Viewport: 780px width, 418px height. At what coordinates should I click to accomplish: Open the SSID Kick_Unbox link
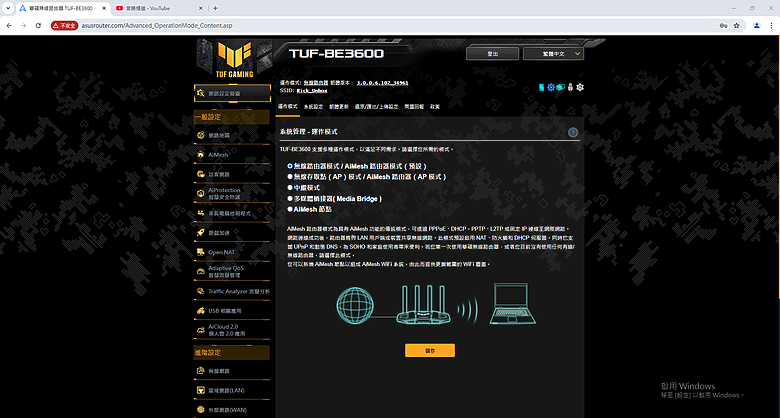(x=312, y=91)
